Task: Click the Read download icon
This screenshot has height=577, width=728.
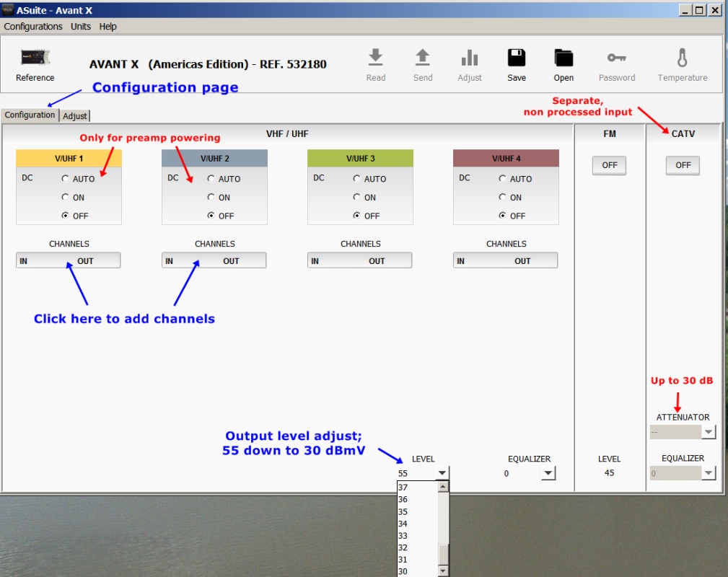Action: [375, 58]
